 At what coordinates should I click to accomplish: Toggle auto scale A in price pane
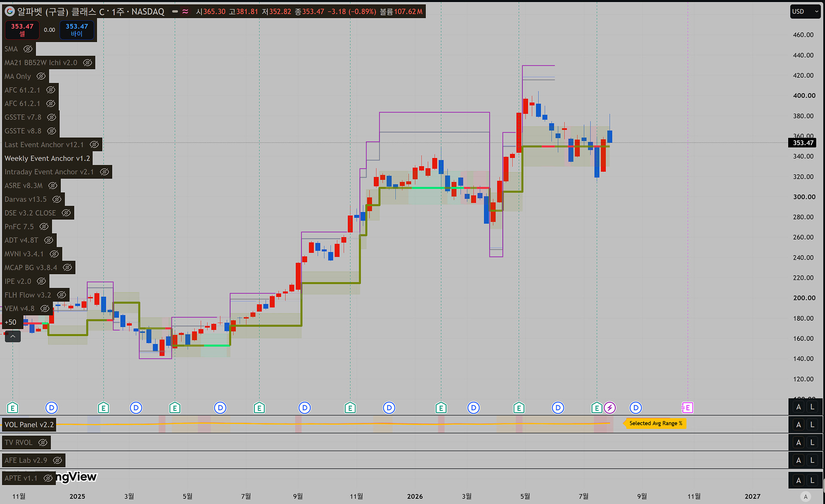pyautogui.click(x=798, y=407)
